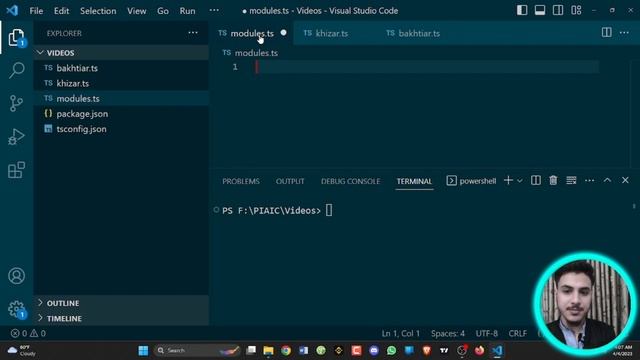Screen dimensions: 640x360
Task: Switch to the bakhtiar.ts editor tab
Action: (419, 33)
